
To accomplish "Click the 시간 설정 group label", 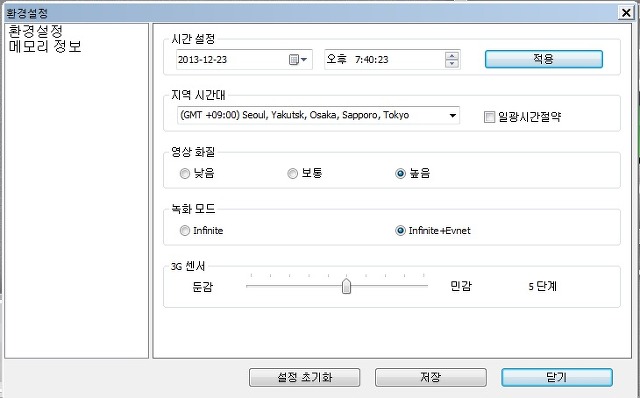I will tap(193, 39).
